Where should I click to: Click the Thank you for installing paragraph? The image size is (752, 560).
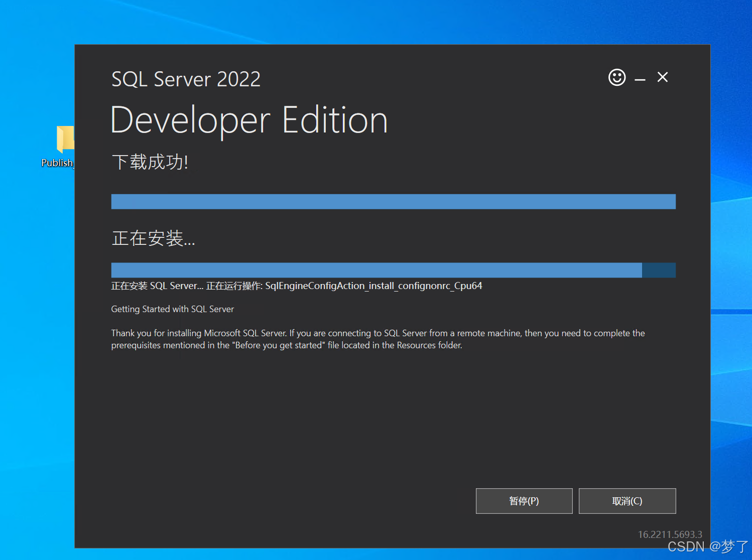pos(378,339)
